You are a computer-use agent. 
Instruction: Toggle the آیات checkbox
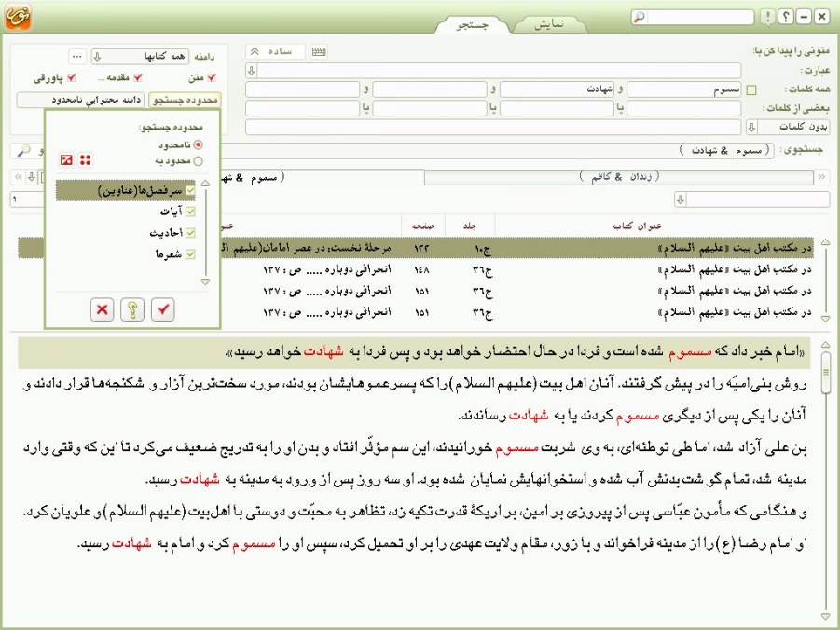click(x=190, y=212)
